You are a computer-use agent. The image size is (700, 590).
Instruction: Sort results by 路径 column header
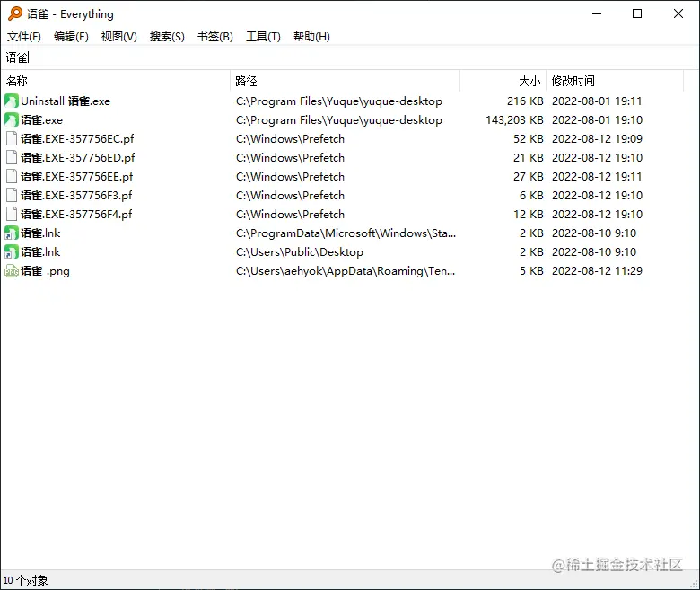(x=346, y=81)
